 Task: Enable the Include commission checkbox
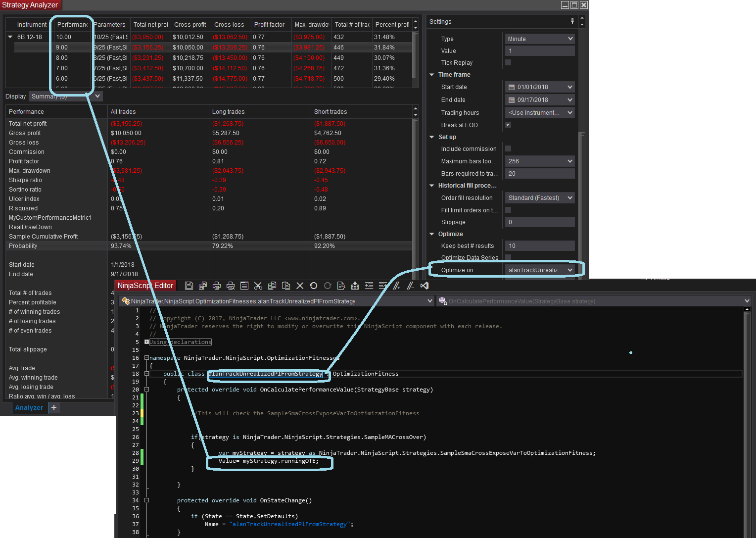click(x=508, y=148)
